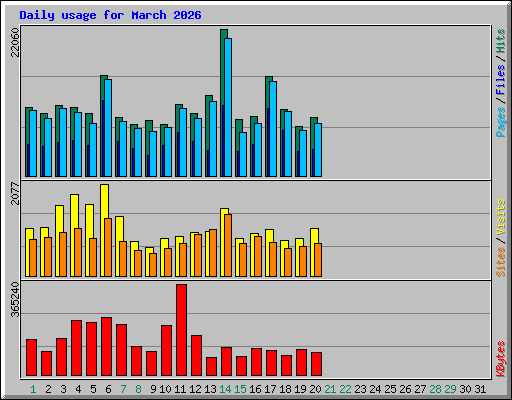Click the green 'Hits' legend label

tap(501, 41)
